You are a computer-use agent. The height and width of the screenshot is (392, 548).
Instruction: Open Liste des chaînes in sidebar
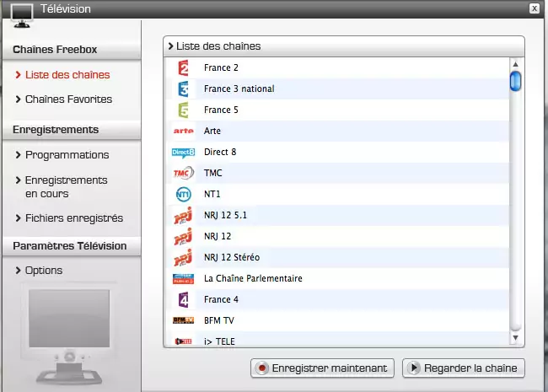click(67, 75)
